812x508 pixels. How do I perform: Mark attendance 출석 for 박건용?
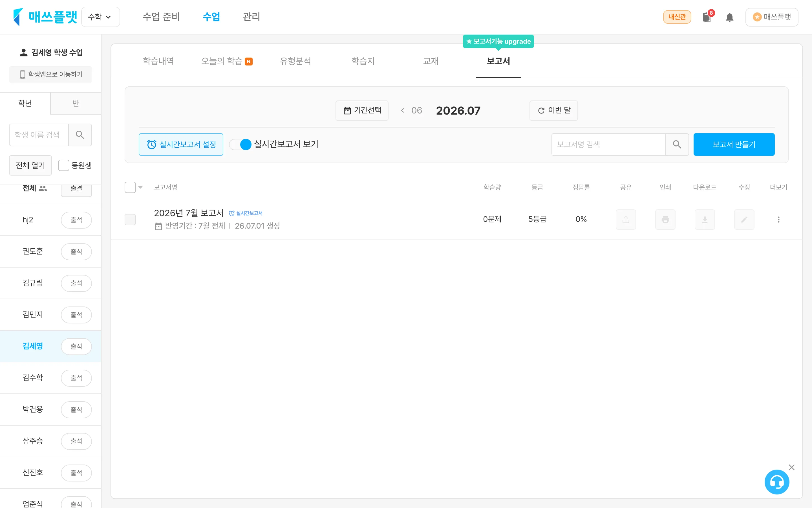[x=76, y=410]
